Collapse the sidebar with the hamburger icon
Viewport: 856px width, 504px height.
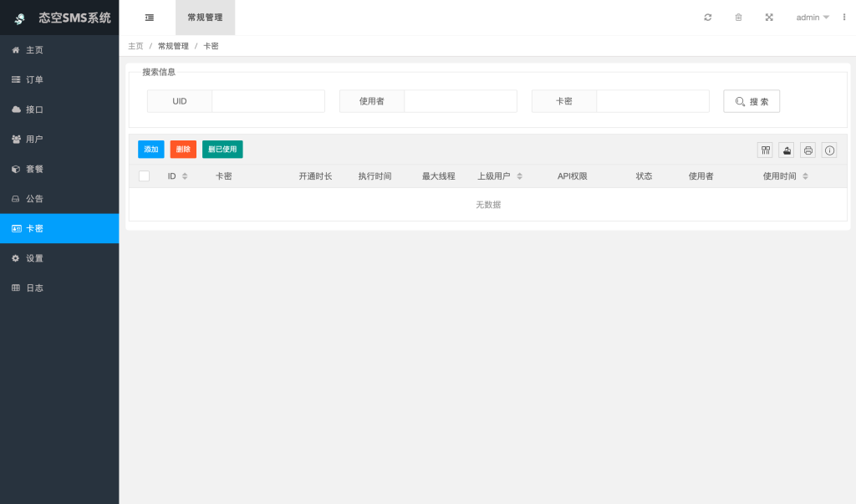click(149, 17)
